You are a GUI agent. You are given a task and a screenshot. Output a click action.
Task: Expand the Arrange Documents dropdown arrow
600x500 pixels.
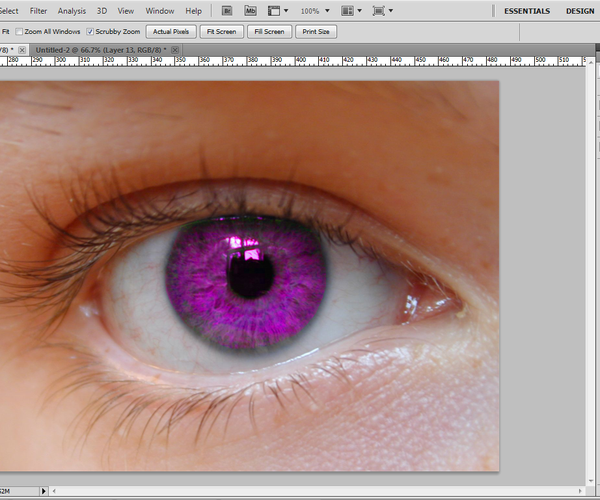pos(359,11)
